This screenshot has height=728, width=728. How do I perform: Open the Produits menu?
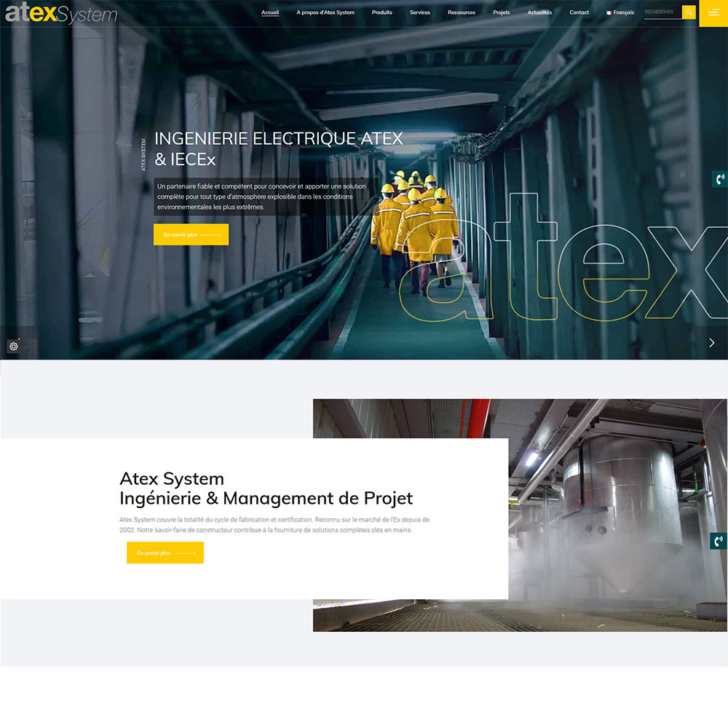[381, 12]
